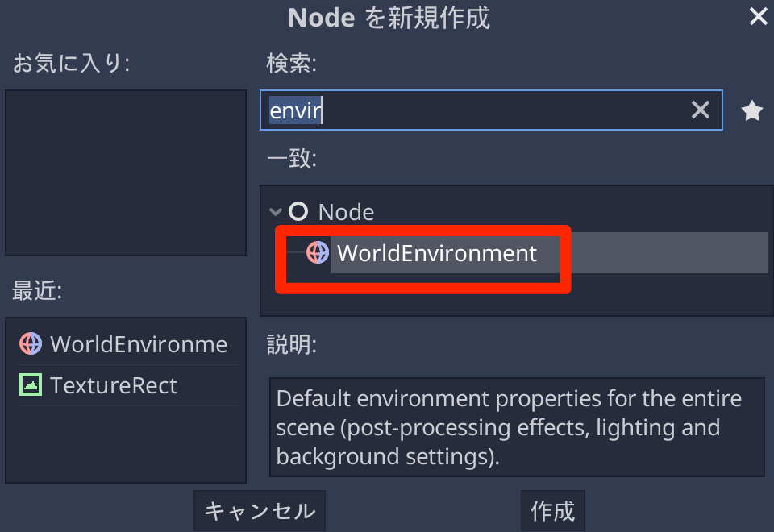Viewport: 774px width, 532px height.
Task: Click 作成 to create the node
Action: pos(552,510)
